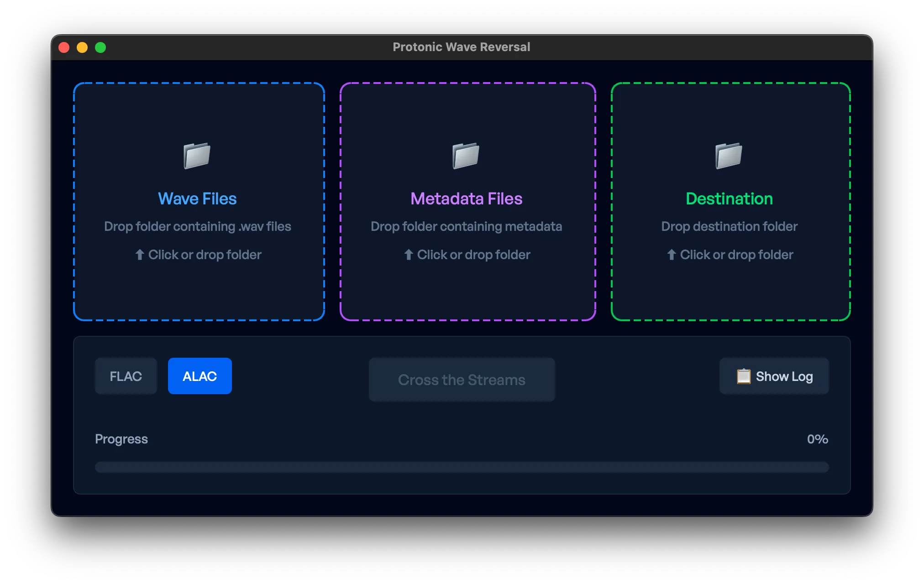The height and width of the screenshot is (584, 924).
Task: Click the upload arrow under Destination
Action: tap(672, 255)
